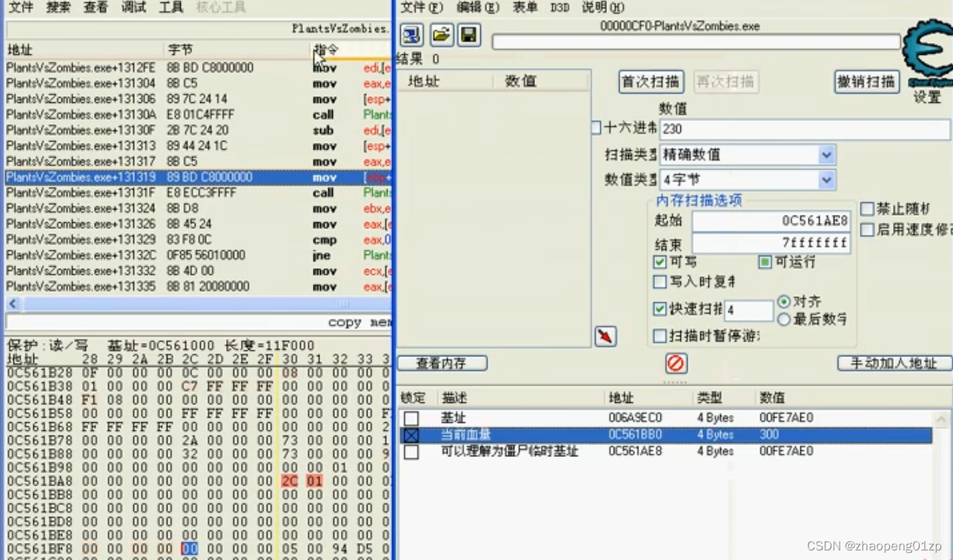Select disassembler row PlantsVsZombies.exe+13130A call
This screenshot has height=560, width=953.
point(198,115)
